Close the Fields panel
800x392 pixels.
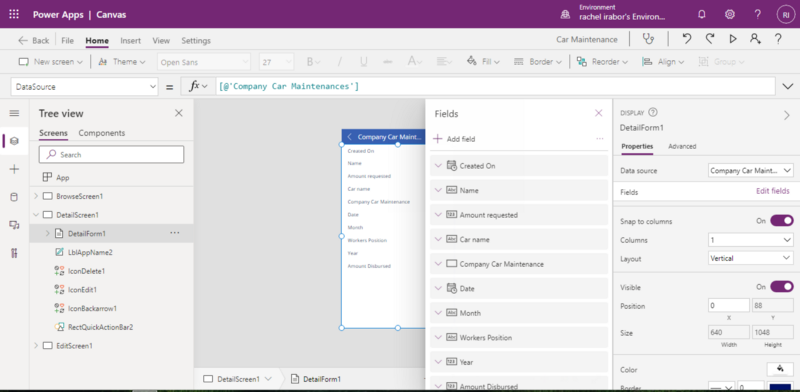tap(598, 113)
